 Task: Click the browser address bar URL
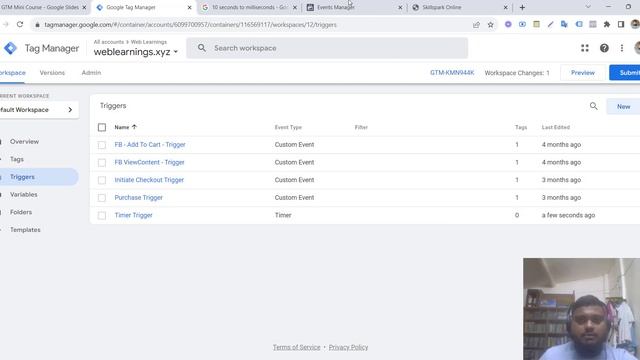(x=191, y=25)
